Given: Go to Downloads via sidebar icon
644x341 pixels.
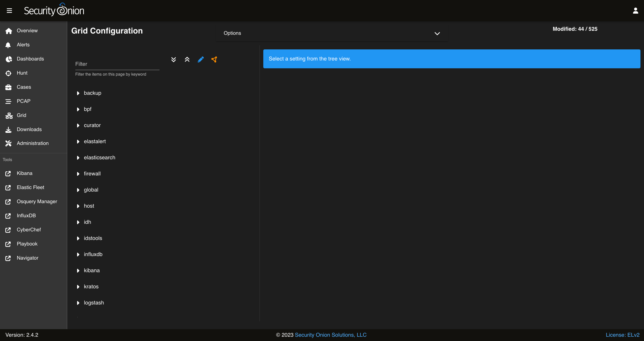Looking at the screenshot, I should pos(8,129).
